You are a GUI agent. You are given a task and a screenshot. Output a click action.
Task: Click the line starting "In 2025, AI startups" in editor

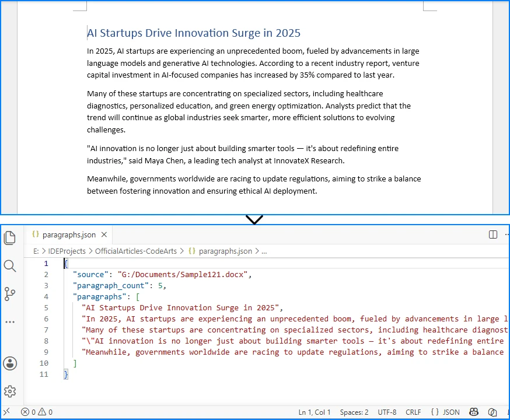[294, 318]
